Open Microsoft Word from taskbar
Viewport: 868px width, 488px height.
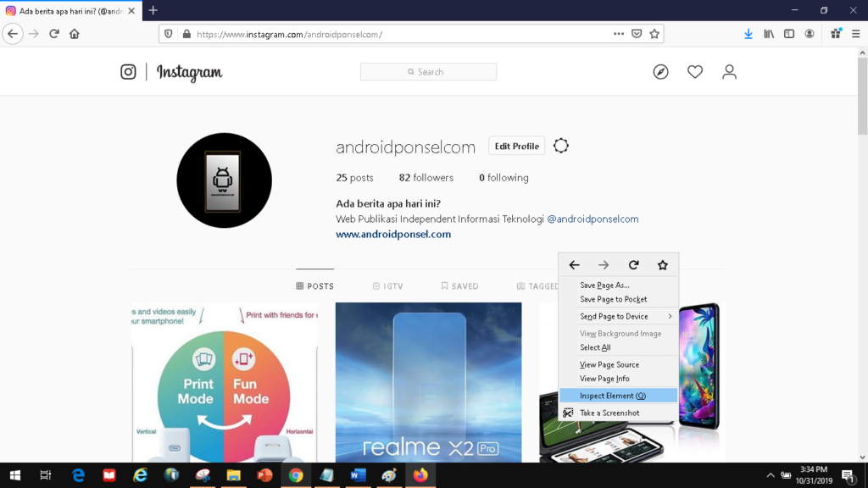point(359,475)
